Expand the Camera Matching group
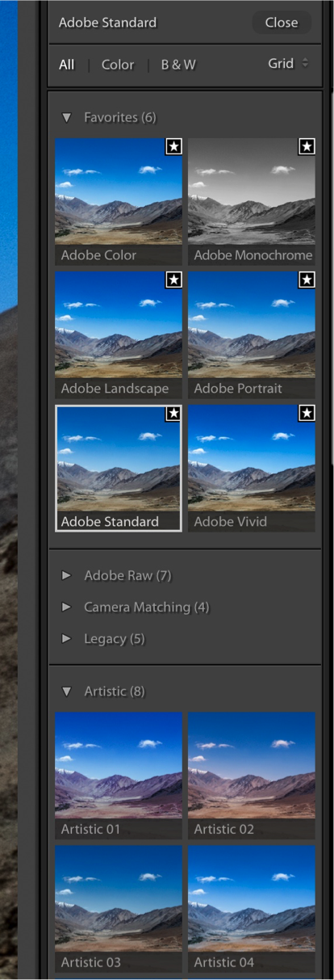Screen dimensions: 334x980 click(67, 608)
